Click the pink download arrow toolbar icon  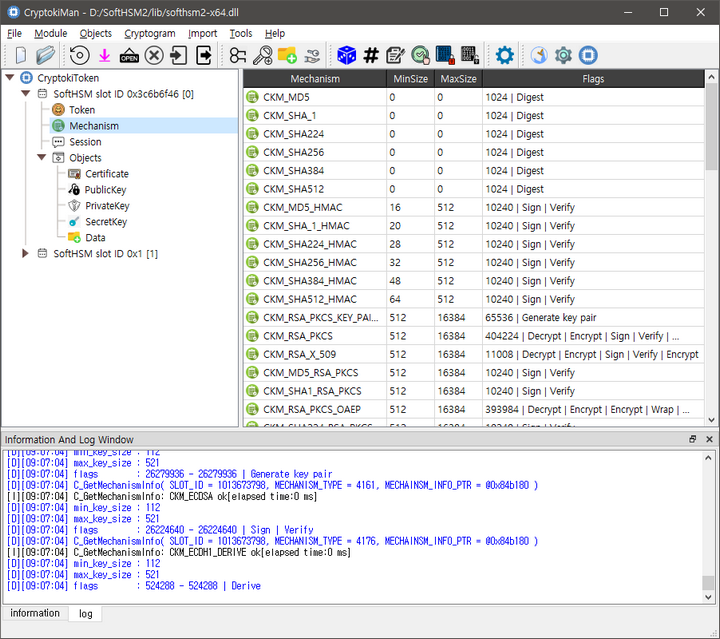click(104, 56)
